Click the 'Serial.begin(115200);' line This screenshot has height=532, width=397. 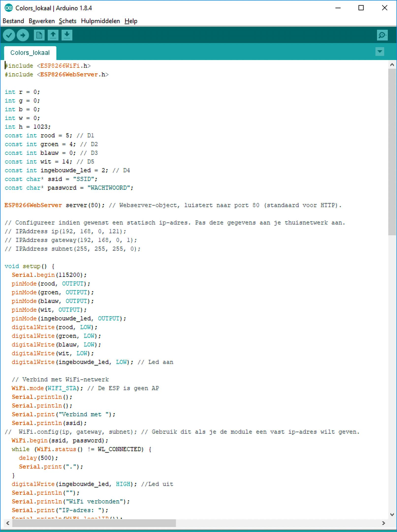(x=49, y=275)
